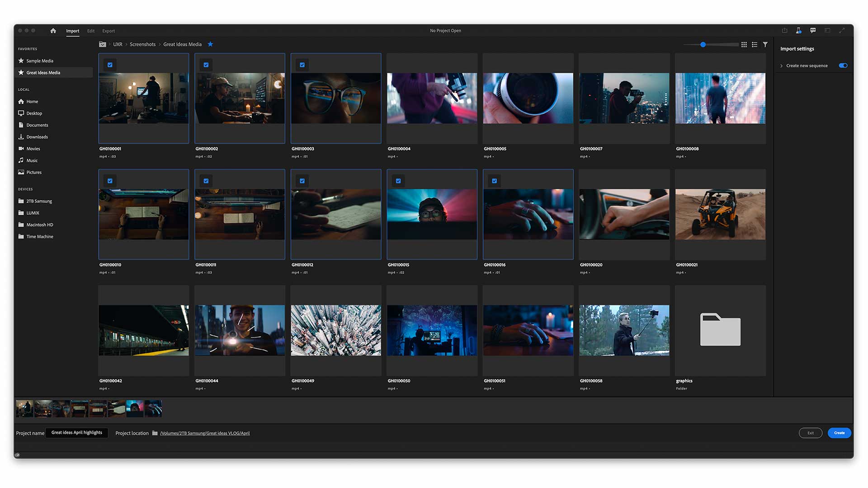
Task: Open the Beta features flask icon
Action: (x=798, y=30)
